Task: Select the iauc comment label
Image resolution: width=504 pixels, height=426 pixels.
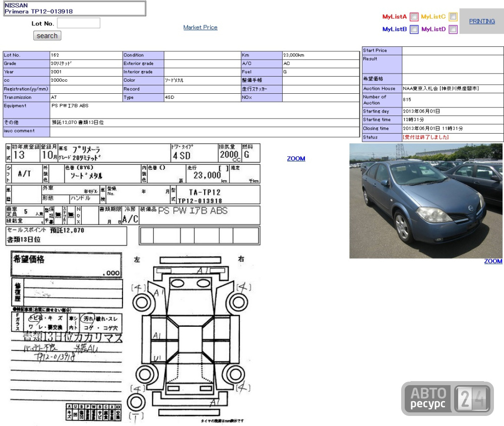Action: [19, 131]
